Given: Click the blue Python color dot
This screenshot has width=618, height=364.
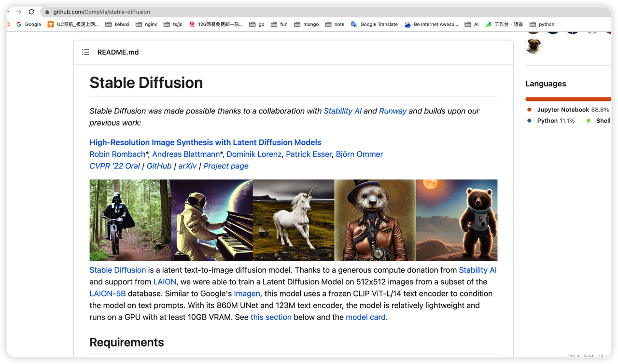Looking at the screenshot, I should [529, 121].
